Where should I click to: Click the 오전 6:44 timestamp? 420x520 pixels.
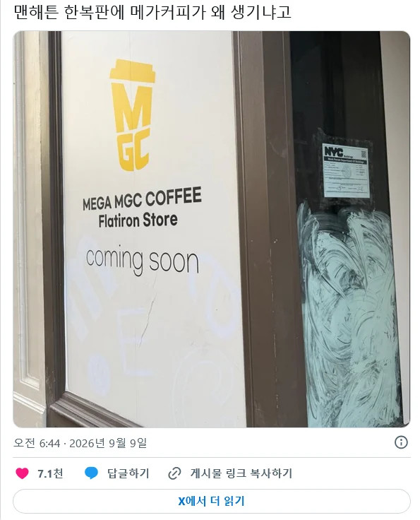coord(37,443)
